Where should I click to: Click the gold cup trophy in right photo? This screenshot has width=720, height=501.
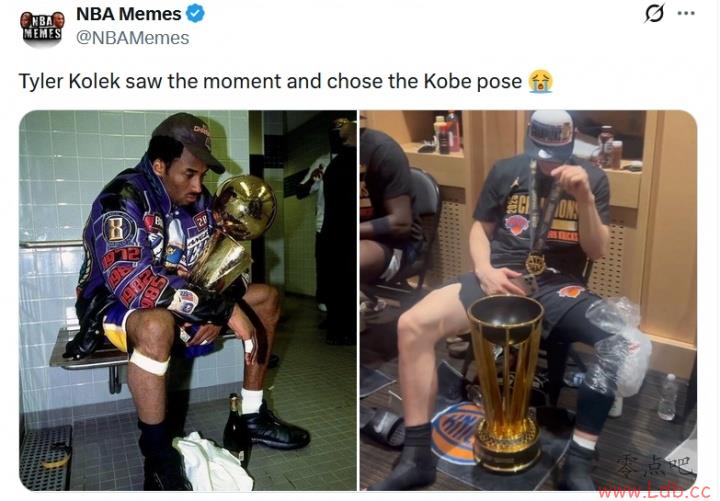click(505, 382)
